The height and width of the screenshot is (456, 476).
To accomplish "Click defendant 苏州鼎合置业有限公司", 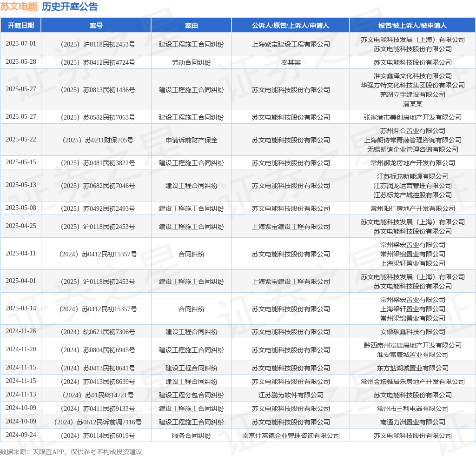I will point(413,131).
